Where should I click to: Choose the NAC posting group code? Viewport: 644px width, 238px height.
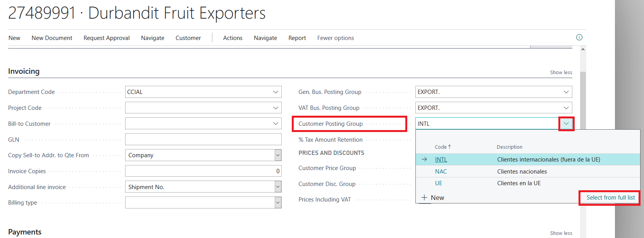441,172
